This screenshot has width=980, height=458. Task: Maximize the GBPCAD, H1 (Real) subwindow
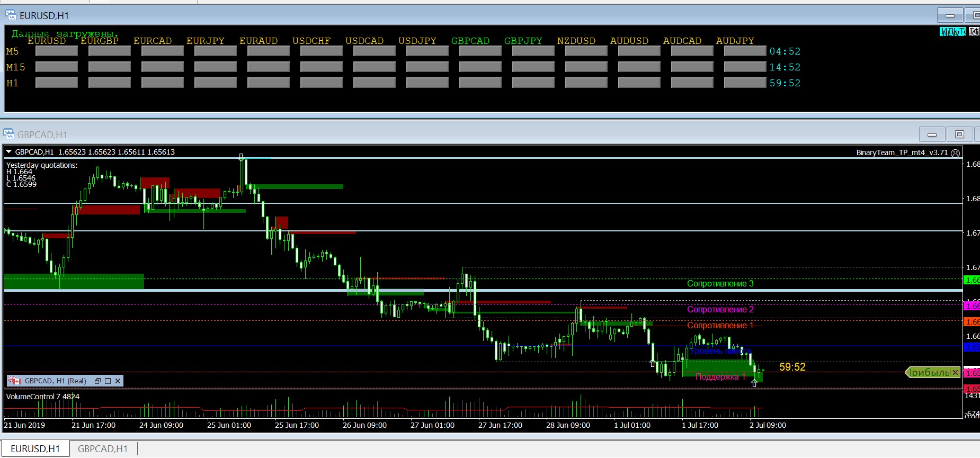click(x=108, y=381)
